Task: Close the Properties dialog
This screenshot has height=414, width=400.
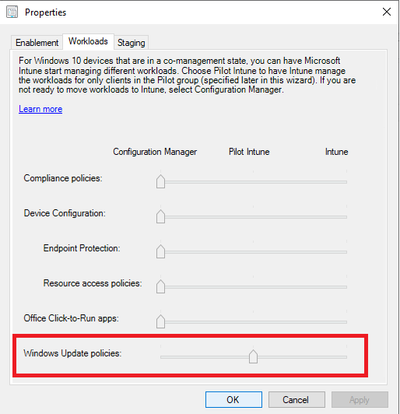Action: [387, 12]
